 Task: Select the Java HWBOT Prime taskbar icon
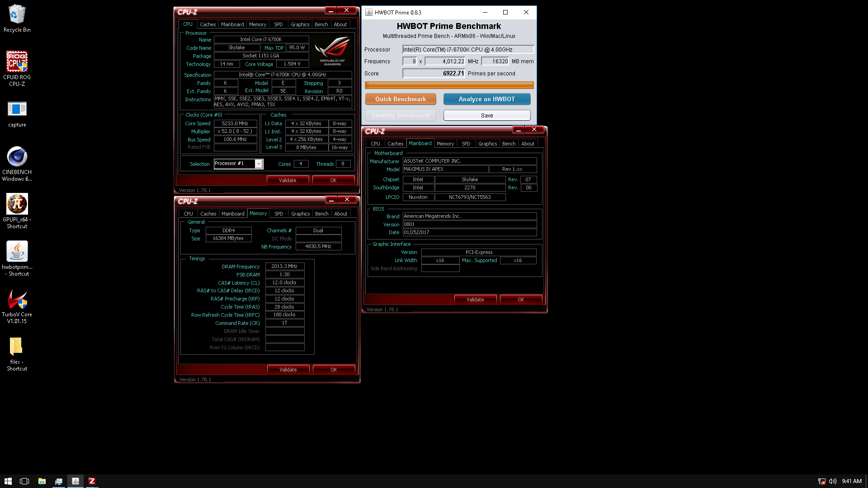coord(75,481)
